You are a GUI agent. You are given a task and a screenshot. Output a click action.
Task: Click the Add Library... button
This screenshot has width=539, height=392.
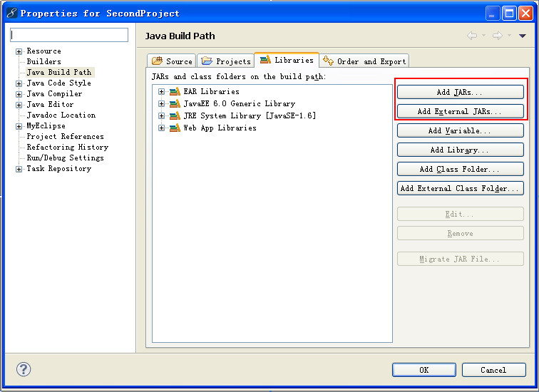[x=461, y=150]
